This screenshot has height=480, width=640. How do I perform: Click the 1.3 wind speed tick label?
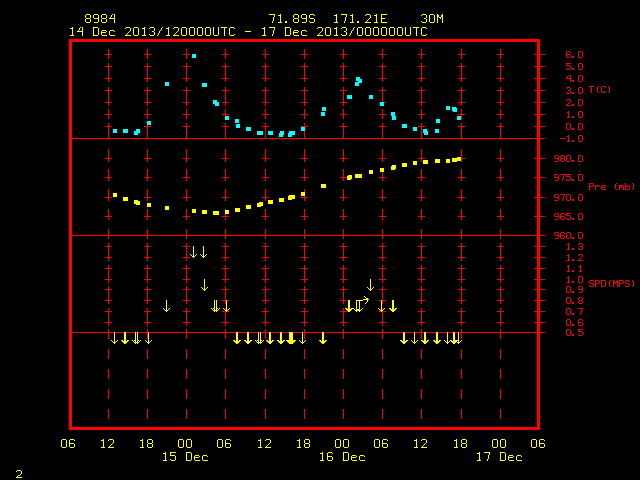[575, 247]
